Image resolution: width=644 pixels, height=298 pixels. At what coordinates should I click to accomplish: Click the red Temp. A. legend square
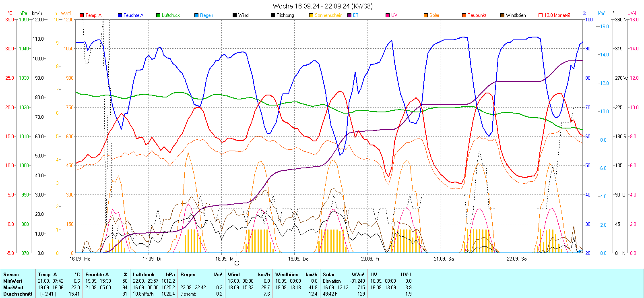coord(82,15)
